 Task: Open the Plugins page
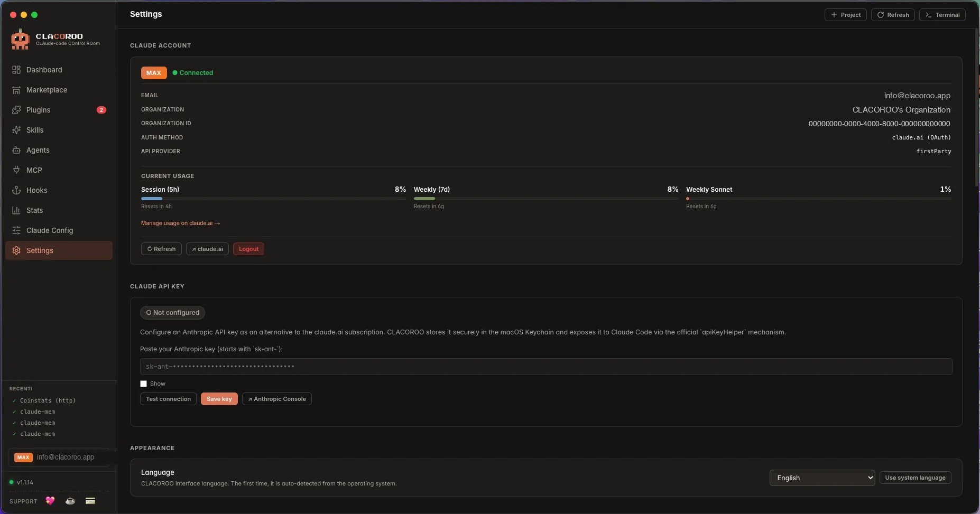[x=59, y=110]
